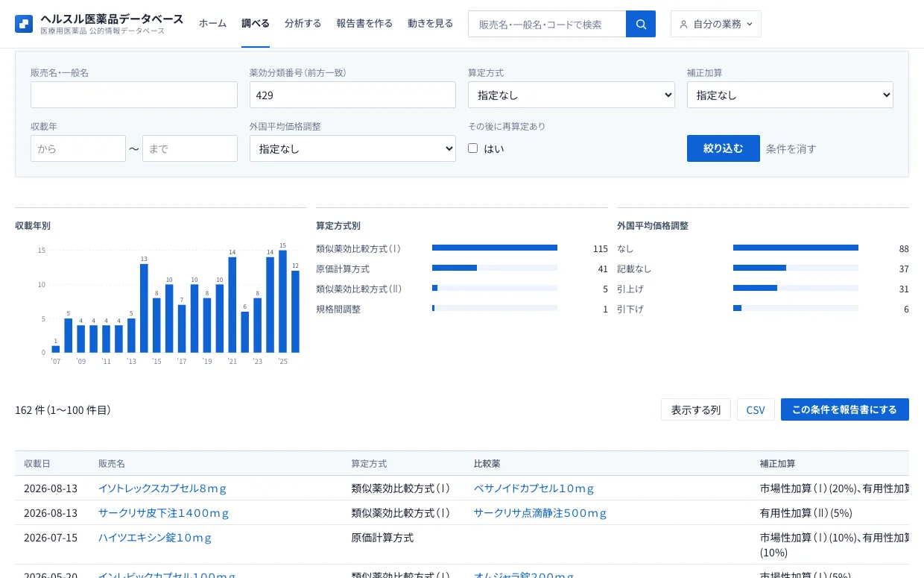This screenshot has width=924, height=578.
Task: Focus the 販売名・一般名・コード search box
Action: pyautogui.click(x=547, y=24)
